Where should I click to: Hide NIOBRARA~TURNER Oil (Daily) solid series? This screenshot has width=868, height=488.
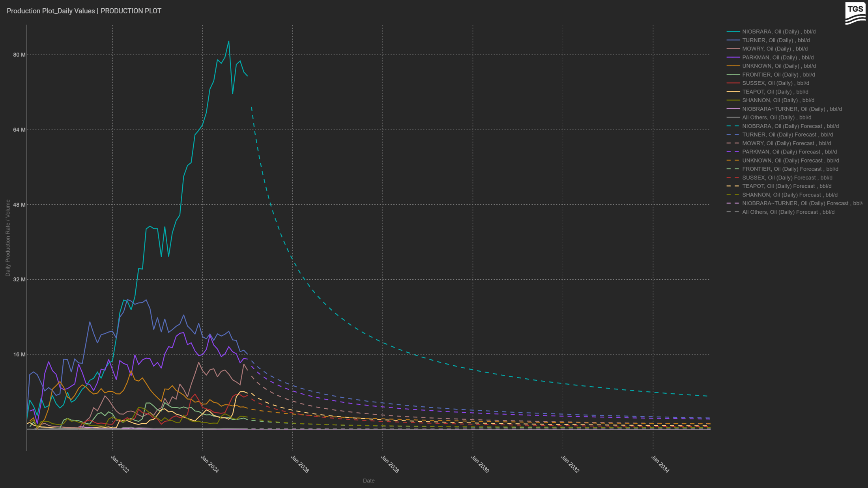[791, 109]
